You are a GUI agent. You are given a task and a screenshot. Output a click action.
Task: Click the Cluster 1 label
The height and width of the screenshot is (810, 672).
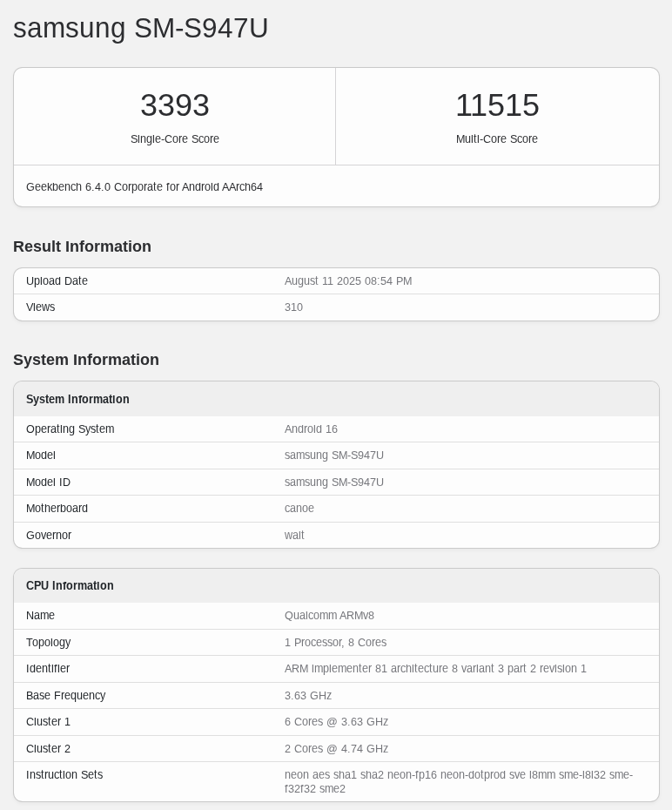pos(48,722)
